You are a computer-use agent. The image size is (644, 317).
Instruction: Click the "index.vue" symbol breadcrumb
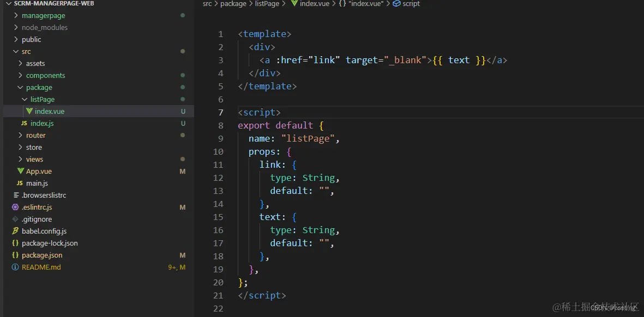point(365,4)
